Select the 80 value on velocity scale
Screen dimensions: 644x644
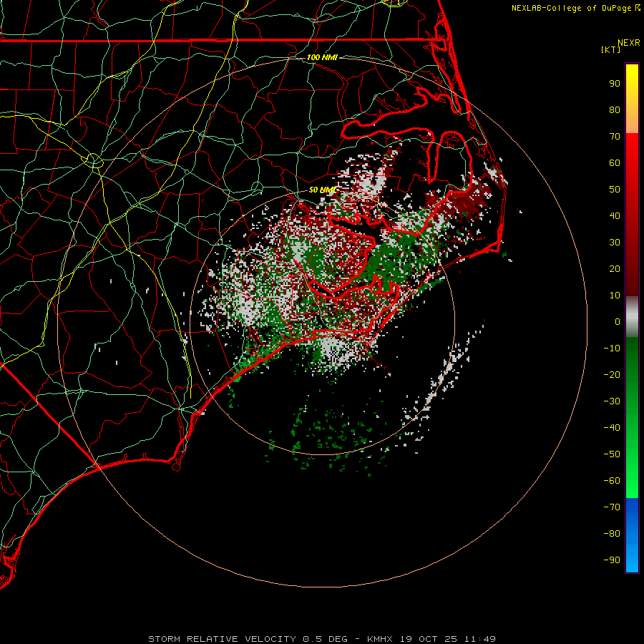click(615, 110)
